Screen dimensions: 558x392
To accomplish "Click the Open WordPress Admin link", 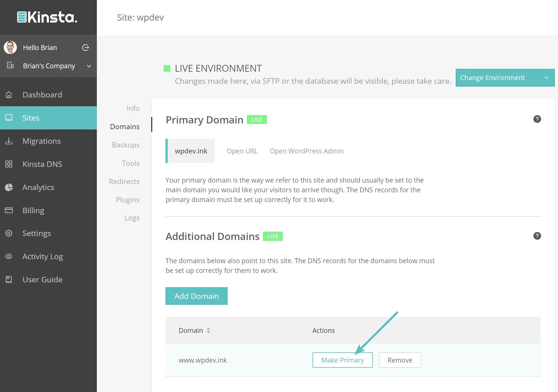I will pyautogui.click(x=306, y=151).
